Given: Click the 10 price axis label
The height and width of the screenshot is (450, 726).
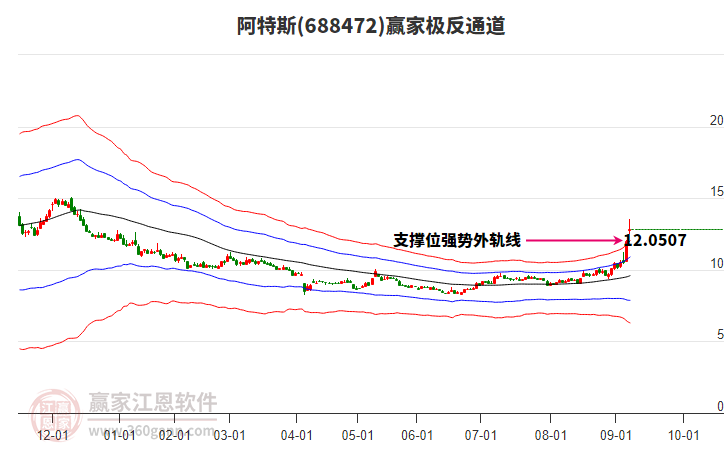Looking at the screenshot, I should [717, 263].
